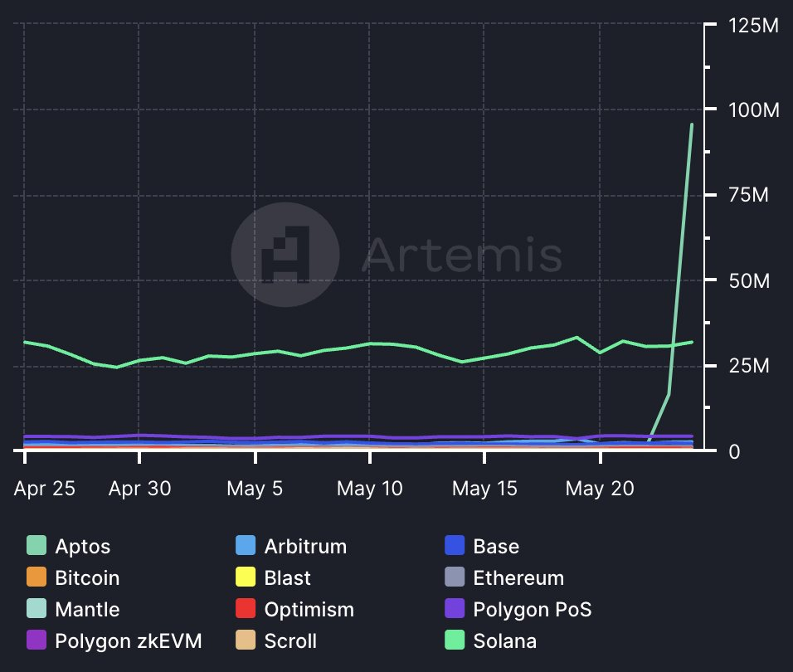Select the May 5 x-axis label
Screen dimensions: 793x672
pos(255,489)
